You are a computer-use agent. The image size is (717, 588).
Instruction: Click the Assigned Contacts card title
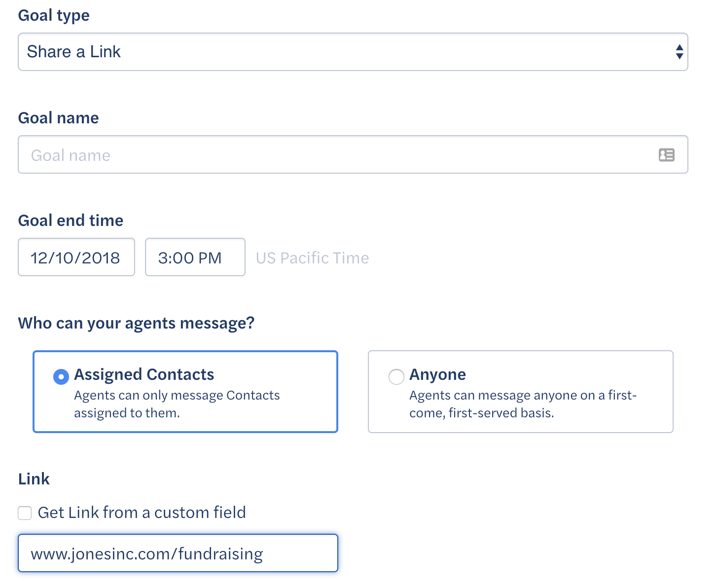[x=144, y=374]
